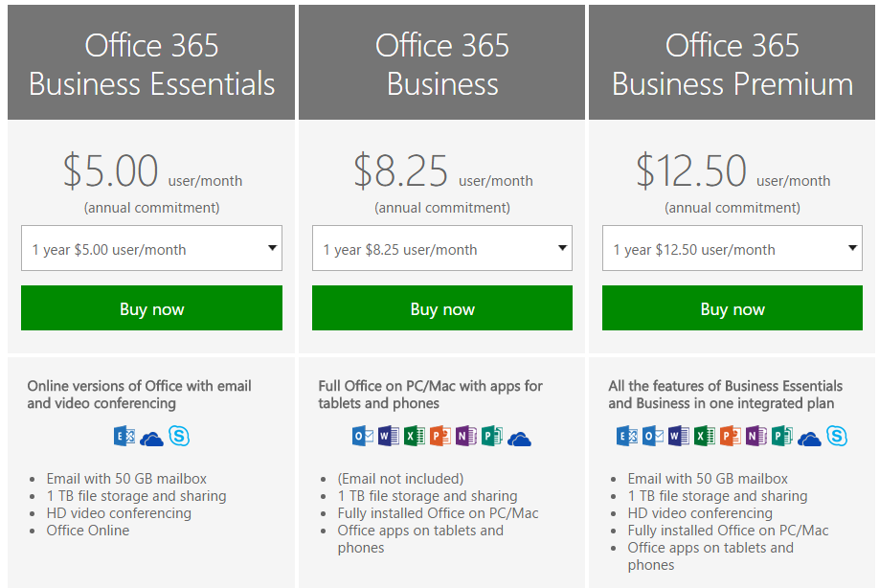Click the Word icon in the Office 365 Business plan

pos(389,436)
